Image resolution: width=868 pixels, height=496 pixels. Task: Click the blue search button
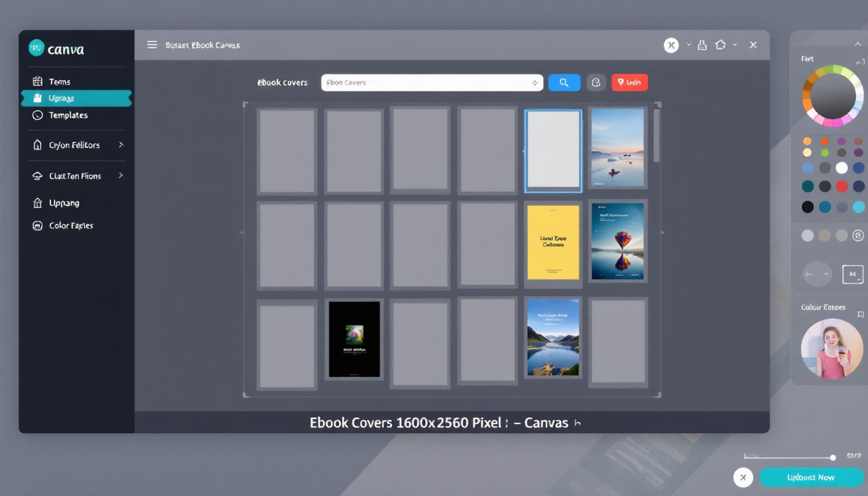click(564, 83)
